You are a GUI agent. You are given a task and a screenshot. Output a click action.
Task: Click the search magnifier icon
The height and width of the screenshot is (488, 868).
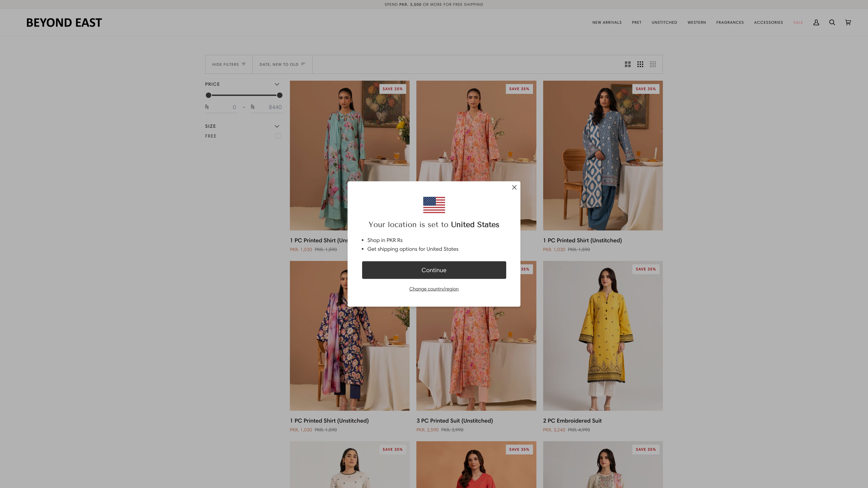coord(832,23)
